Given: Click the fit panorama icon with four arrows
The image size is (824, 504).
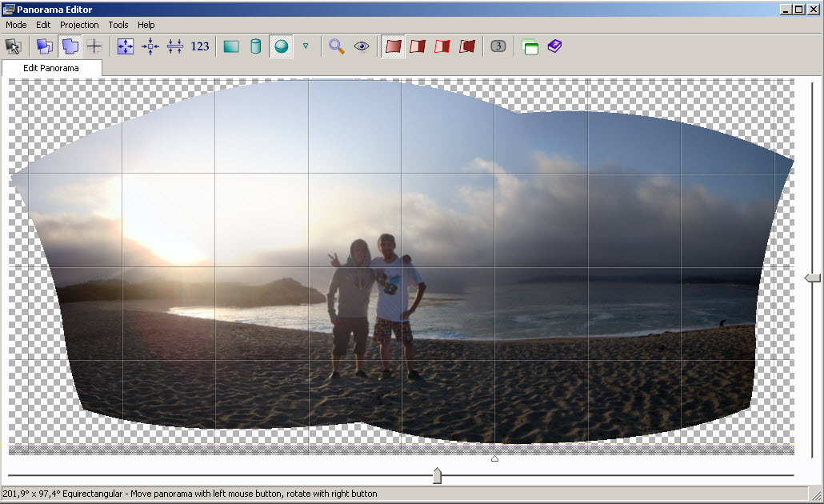Looking at the screenshot, I should [x=126, y=46].
